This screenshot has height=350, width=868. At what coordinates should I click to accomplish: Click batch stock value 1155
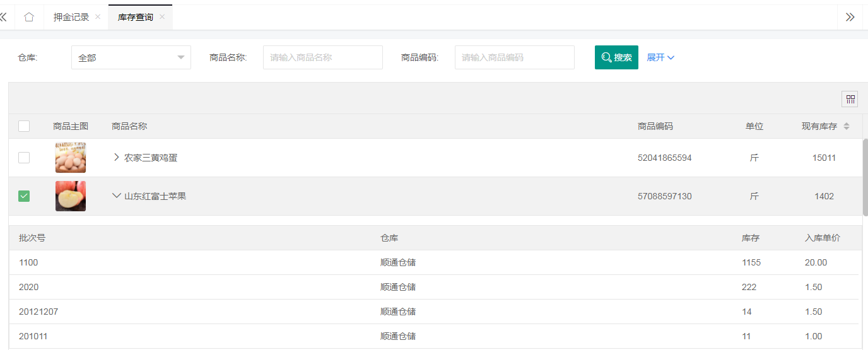[x=751, y=262]
